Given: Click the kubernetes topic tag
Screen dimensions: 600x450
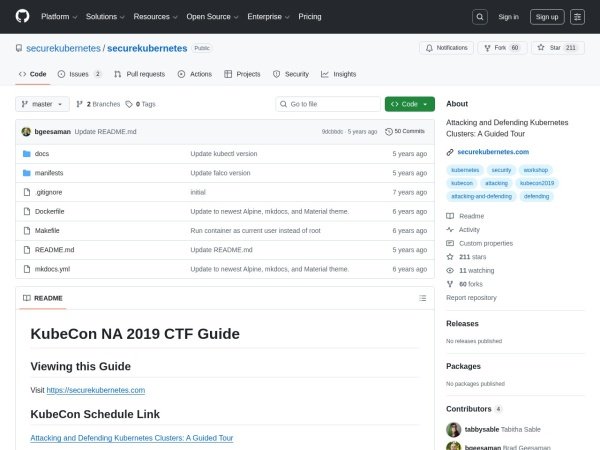Looking at the screenshot, I should click(465, 170).
